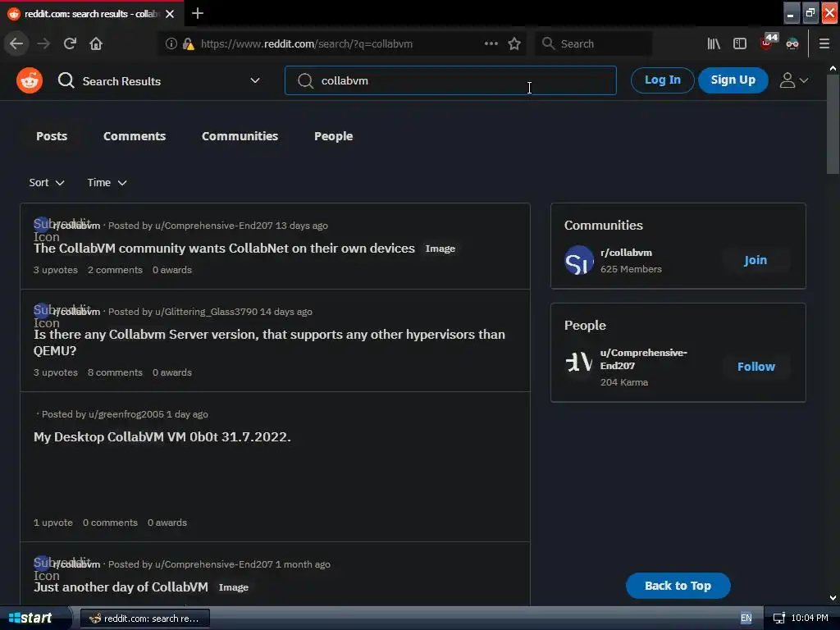Image resolution: width=840 pixels, height=630 pixels.
Task: Open the Start menu
Action: [x=34, y=619]
